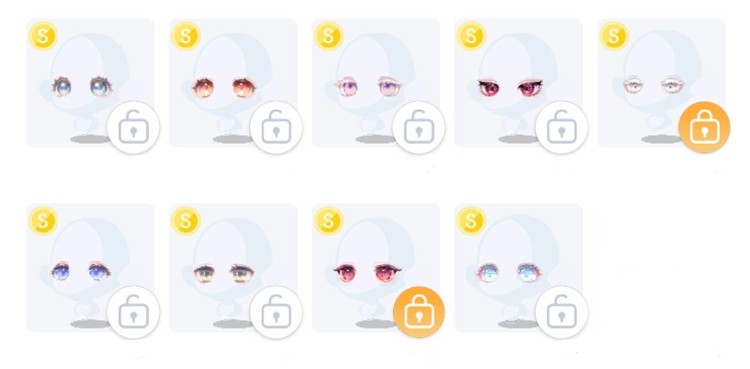
Task: Toggle lock on deep blue eyes item
Action: pos(133,312)
